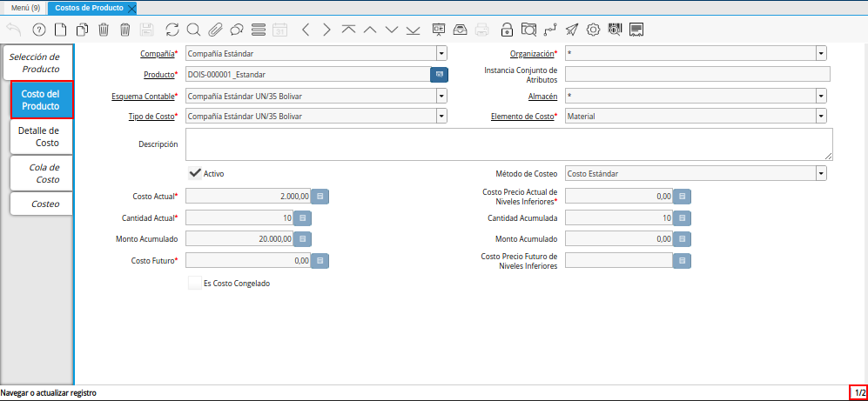Open attachments with the paperclip icon
The height and width of the screenshot is (401, 868).
(x=215, y=30)
